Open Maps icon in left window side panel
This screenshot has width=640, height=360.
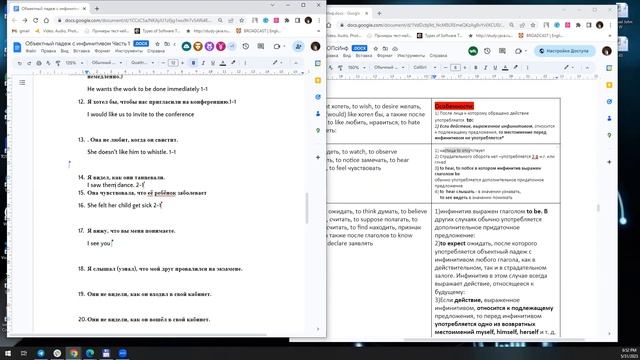click(x=318, y=131)
